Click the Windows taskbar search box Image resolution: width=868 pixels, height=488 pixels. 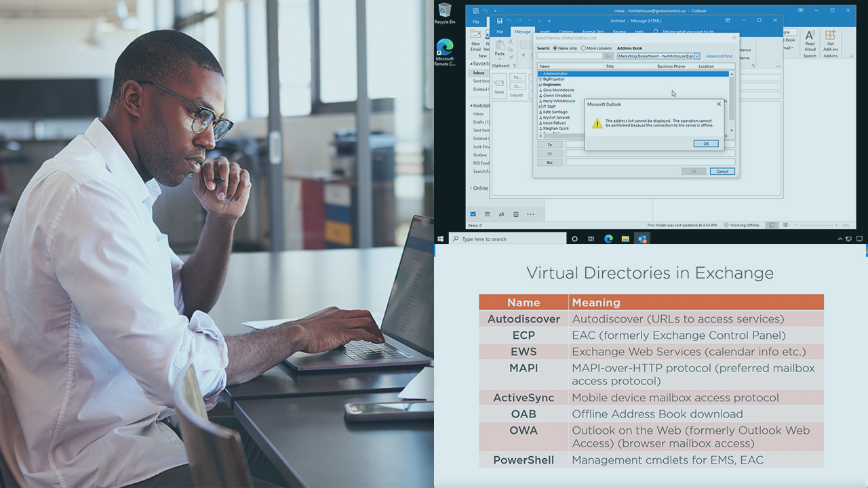pos(509,239)
